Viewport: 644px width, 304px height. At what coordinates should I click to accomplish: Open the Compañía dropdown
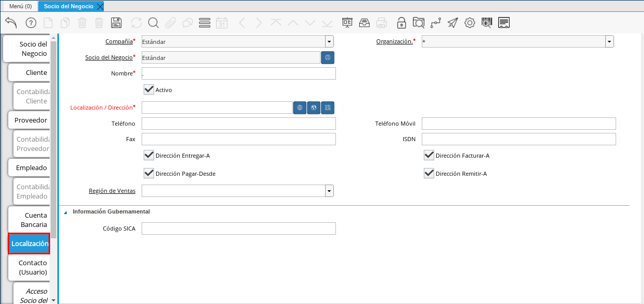[x=329, y=42]
